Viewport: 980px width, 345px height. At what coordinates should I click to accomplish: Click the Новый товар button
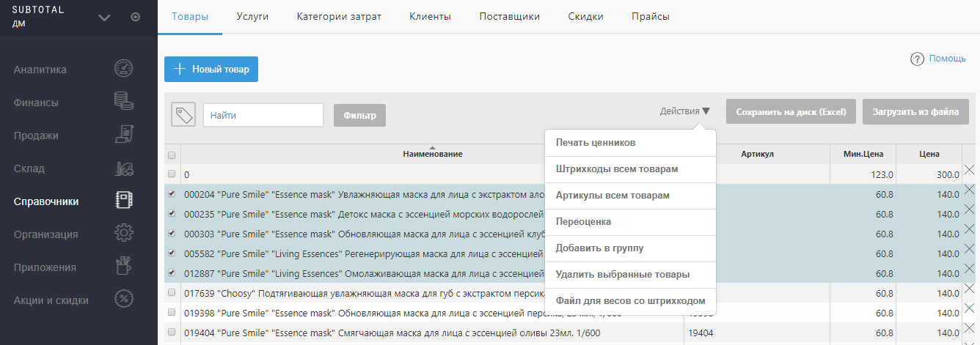(x=211, y=70)
